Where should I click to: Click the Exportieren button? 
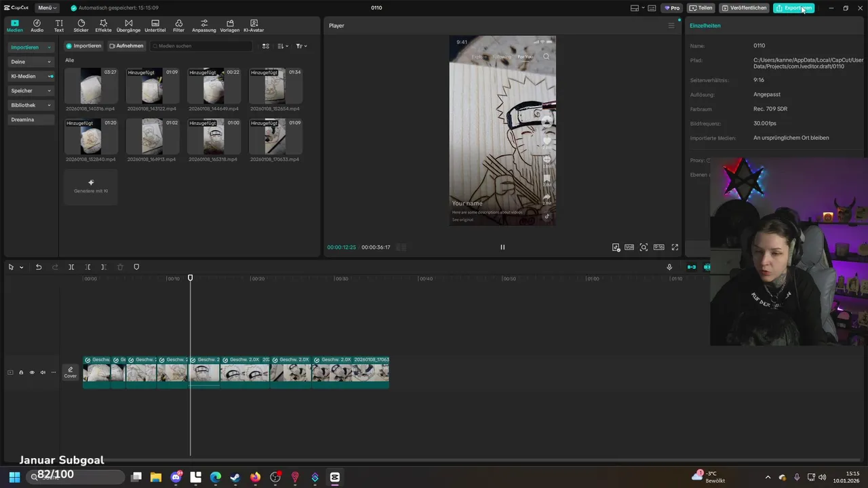pyautogui.click(x=794, y=8)
